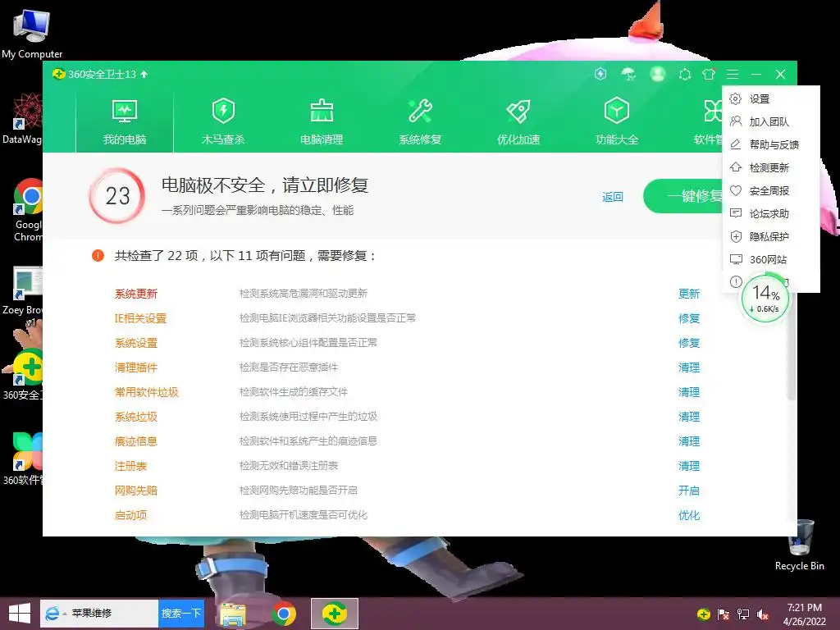Click the 360 logo in the title bar
The image size is (840, 630).
click(59, 74)
